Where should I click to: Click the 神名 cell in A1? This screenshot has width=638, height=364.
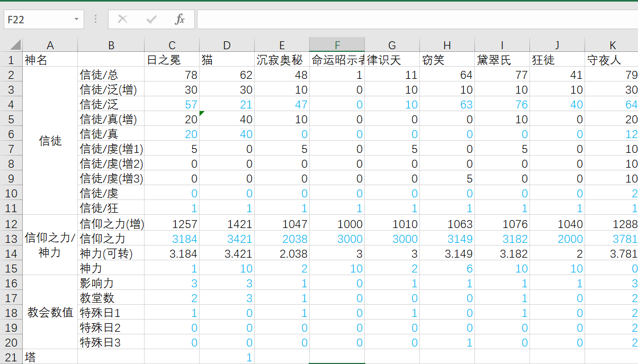(x=50, y=60)
